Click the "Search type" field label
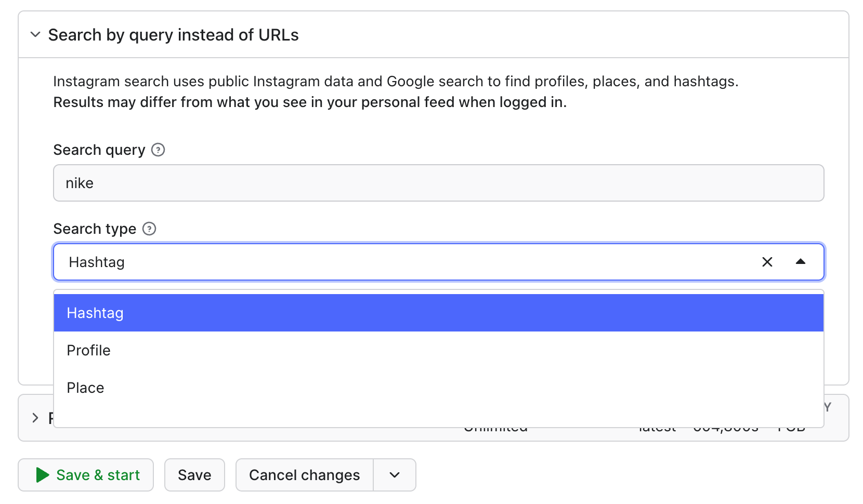 (x=95, y=229)
